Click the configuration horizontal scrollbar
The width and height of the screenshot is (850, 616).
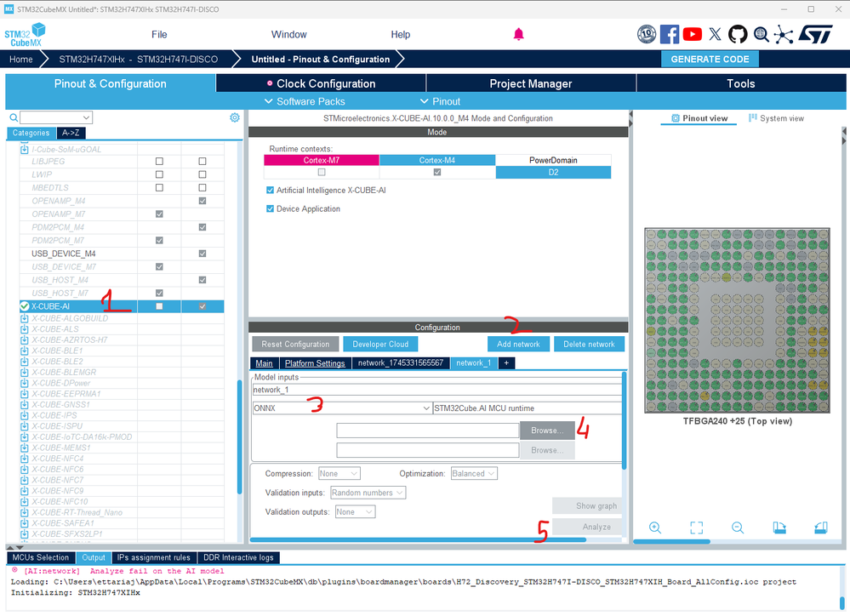[418, 539]
